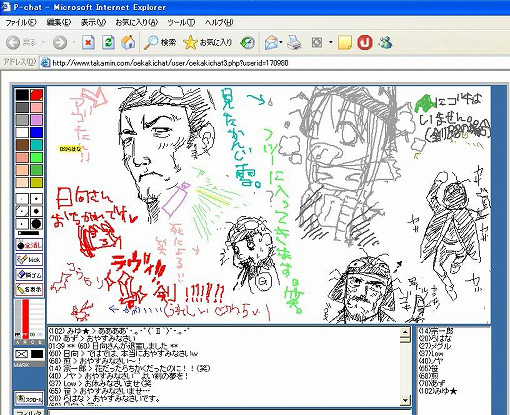Choose the olive yellow swatch

click(37, 182)
